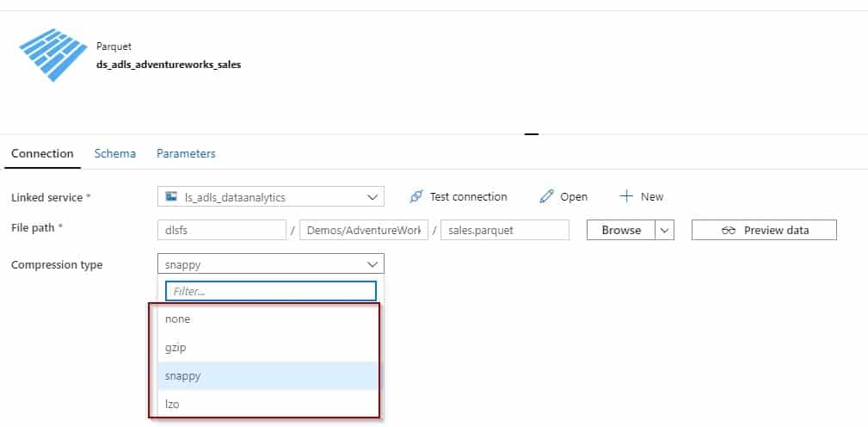Click the Preview data button
The height and width of the screenshot is (427, 868).
click(x=764, y=231)
